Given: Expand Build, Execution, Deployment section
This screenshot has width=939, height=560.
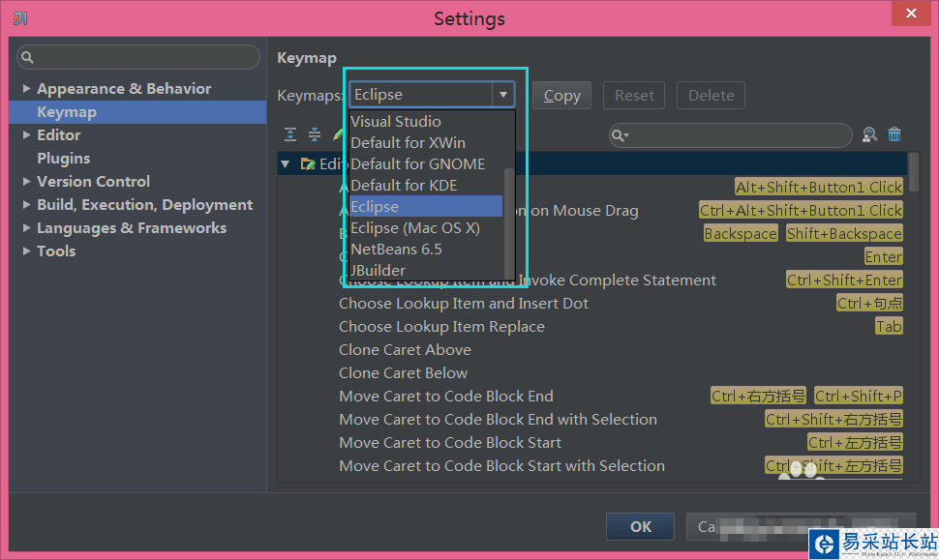Looking at the screenshot, I should point(26,205).
